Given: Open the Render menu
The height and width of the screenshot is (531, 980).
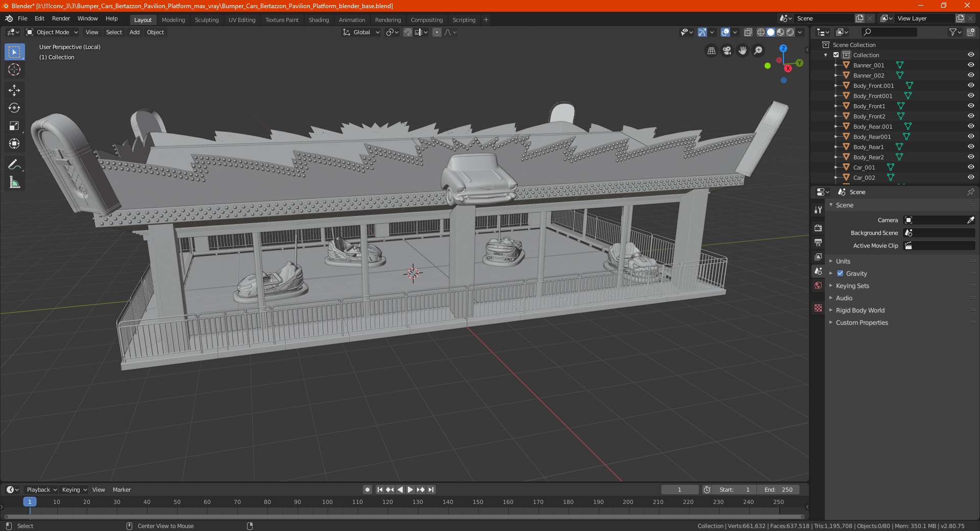Looking at the screenshot, I should point(61,18).
